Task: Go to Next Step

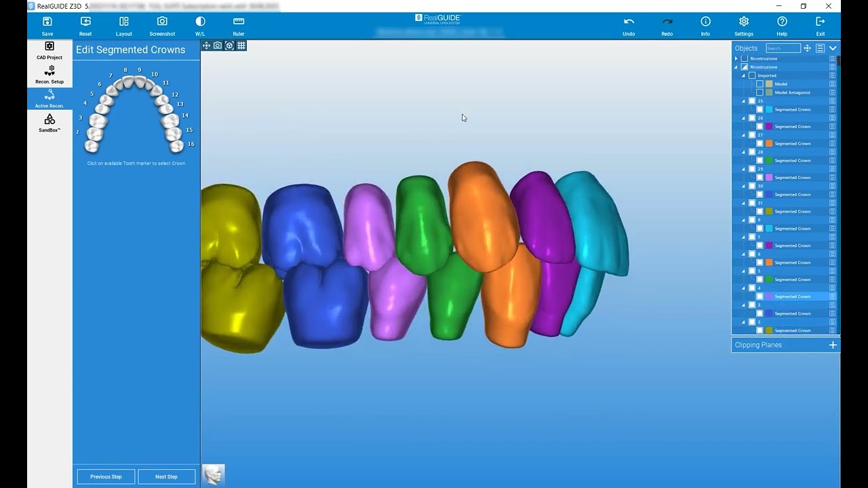Action: click(166, 476)
